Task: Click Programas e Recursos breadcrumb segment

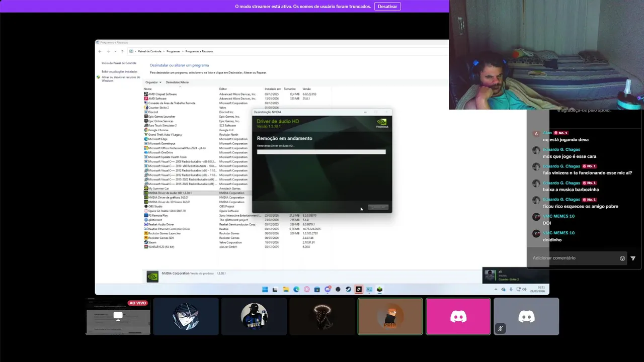Action: click(x=199, y=51)
